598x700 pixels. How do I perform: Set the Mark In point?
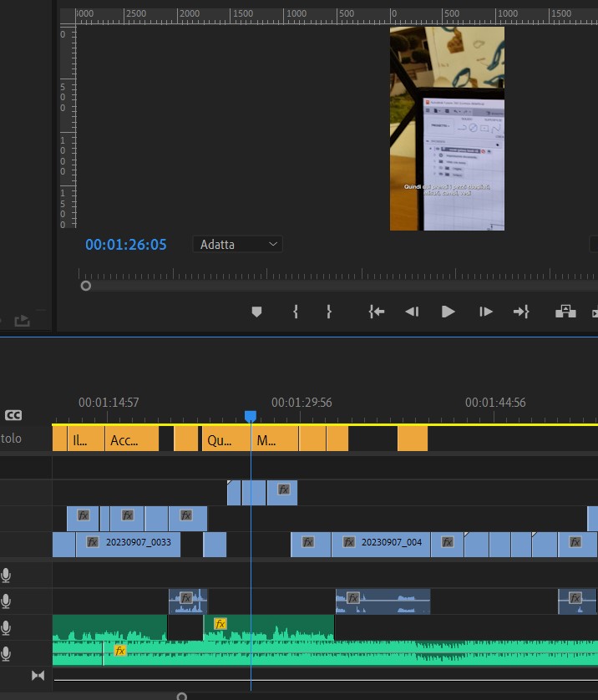pyautogui.click(x=296, y=312)
